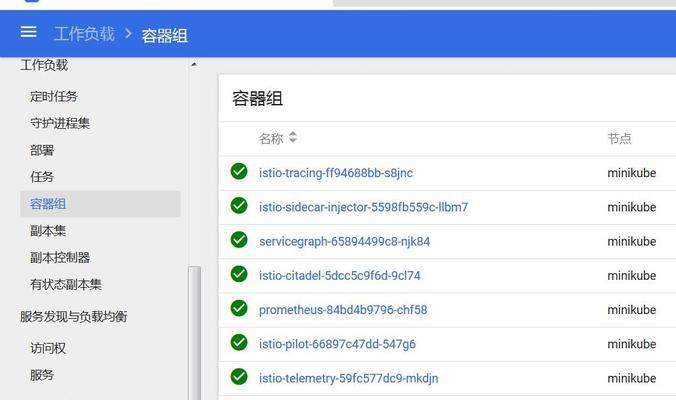This screenshot has height=400, width=676.
Task: Click the sidebar vertical scrollbar thumb
Action: click(194, 333)
